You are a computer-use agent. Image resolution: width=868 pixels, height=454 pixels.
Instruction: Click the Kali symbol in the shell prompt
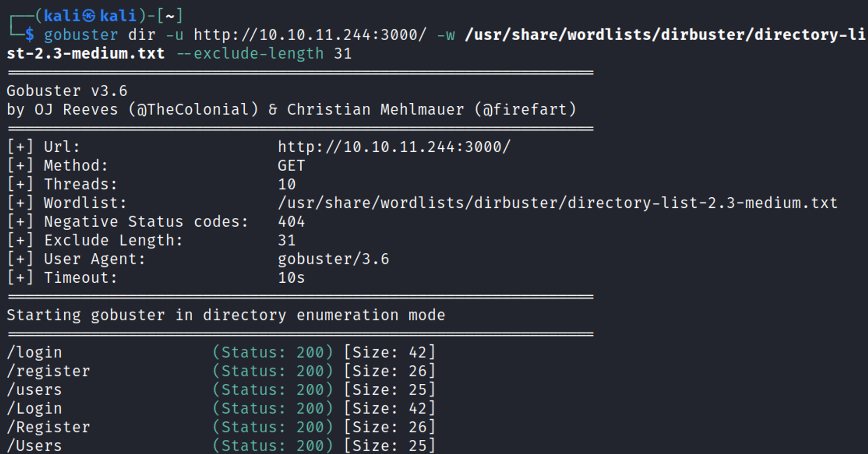pos(89,16)
